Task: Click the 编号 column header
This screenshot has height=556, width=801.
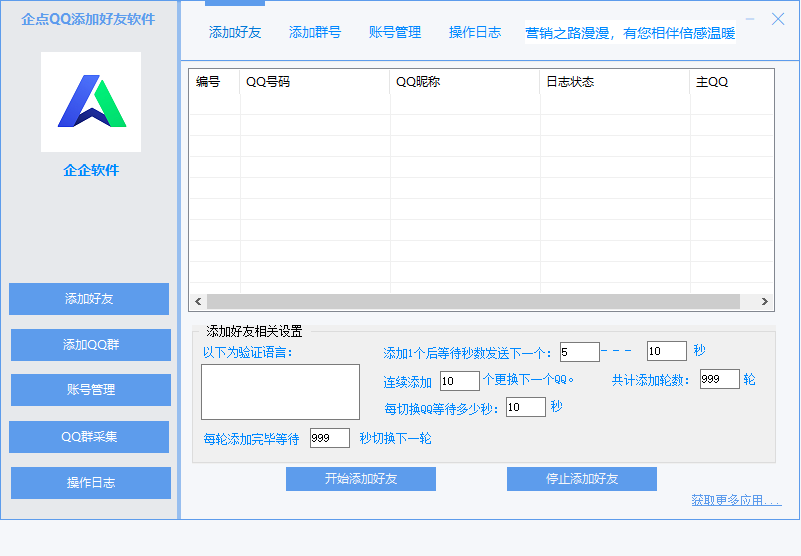Action: click(215, 82)
